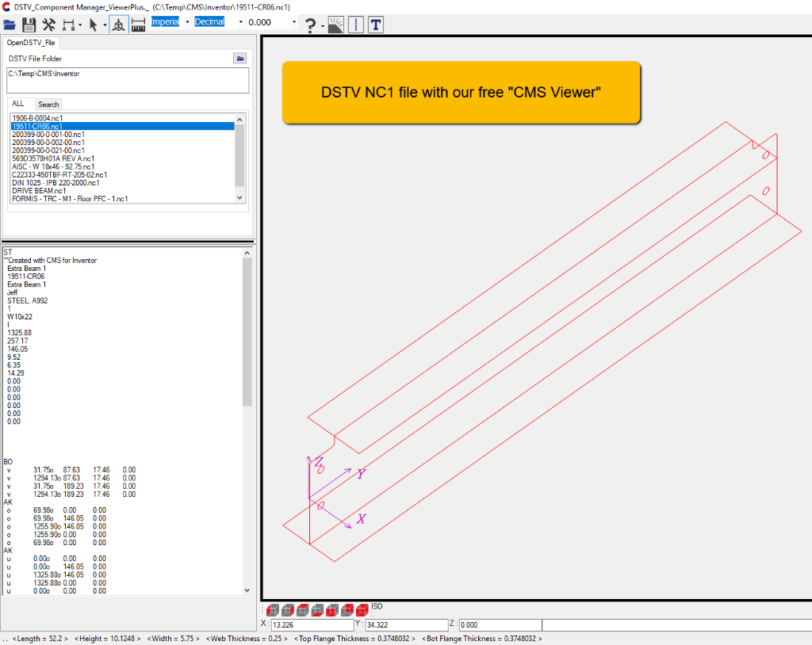Viewport: 812px width, 645px height.
Task: Click the ruler measurement icon
Action: coord(138,25)
